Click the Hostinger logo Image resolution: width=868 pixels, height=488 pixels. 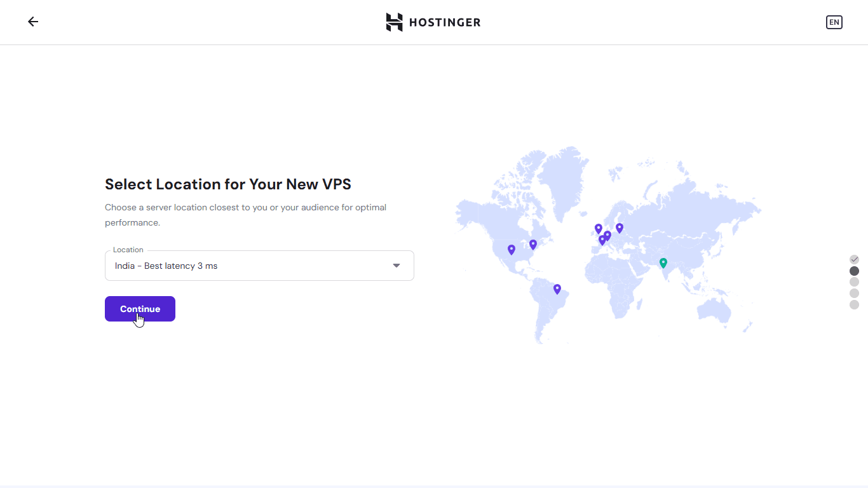click(x=433, y=22)
